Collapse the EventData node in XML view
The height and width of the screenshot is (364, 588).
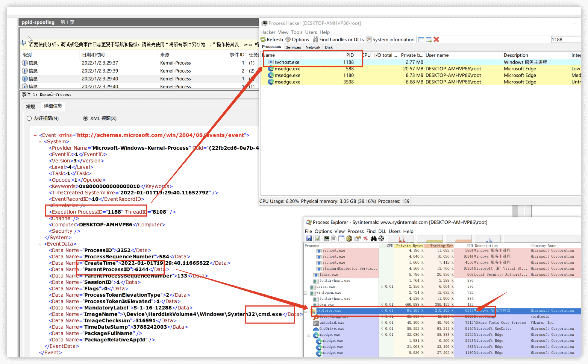[x=40, y=244]
